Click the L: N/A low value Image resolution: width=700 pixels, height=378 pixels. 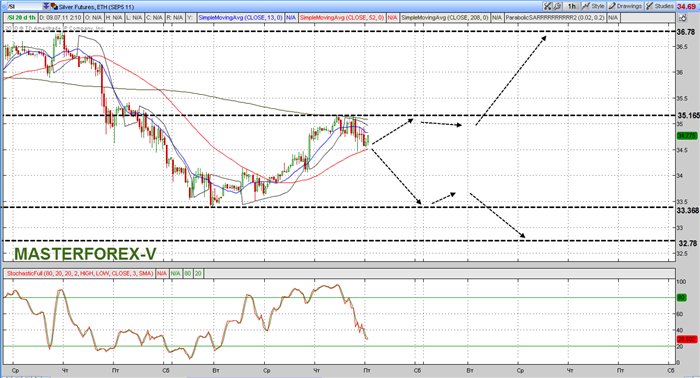134,17
